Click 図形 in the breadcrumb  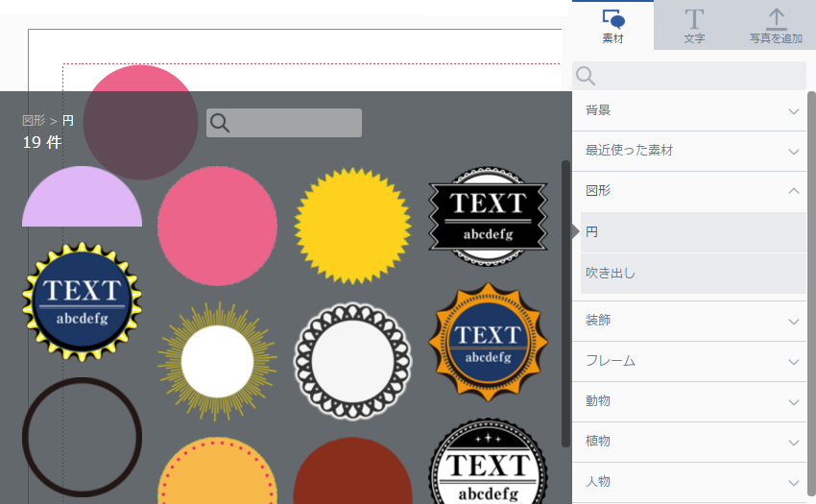[34, 121]
